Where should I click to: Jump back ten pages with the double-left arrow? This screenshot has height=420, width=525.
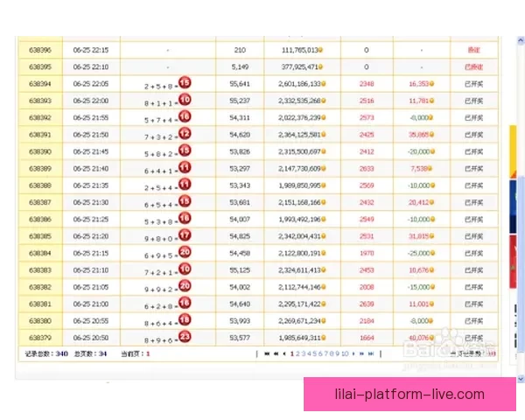276,353
